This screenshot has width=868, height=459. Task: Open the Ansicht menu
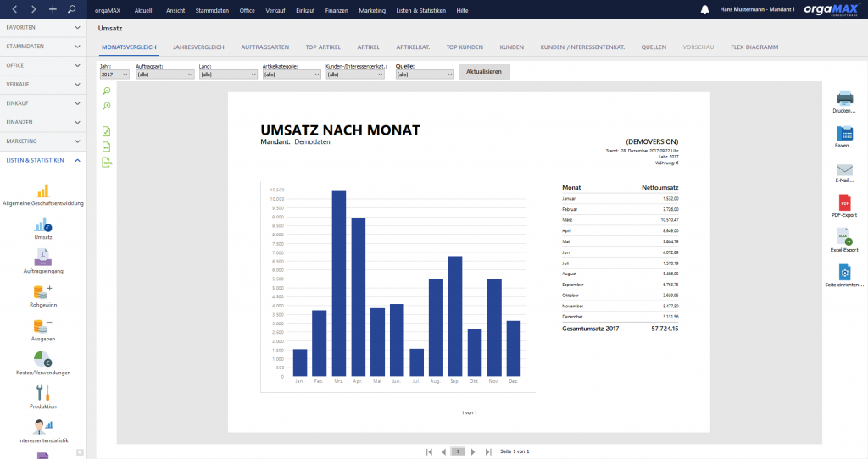[175, 10]
